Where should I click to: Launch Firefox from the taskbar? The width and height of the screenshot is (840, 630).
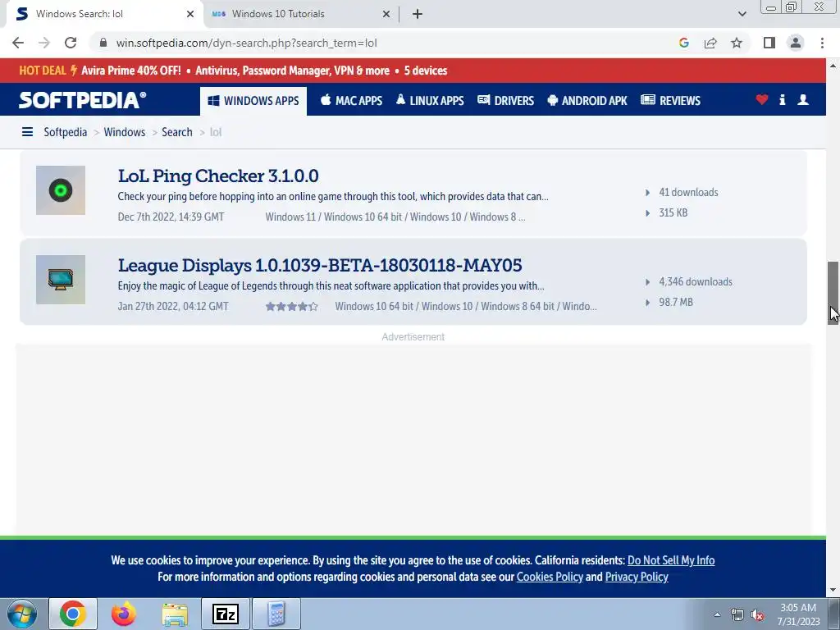tap(124, 614)
